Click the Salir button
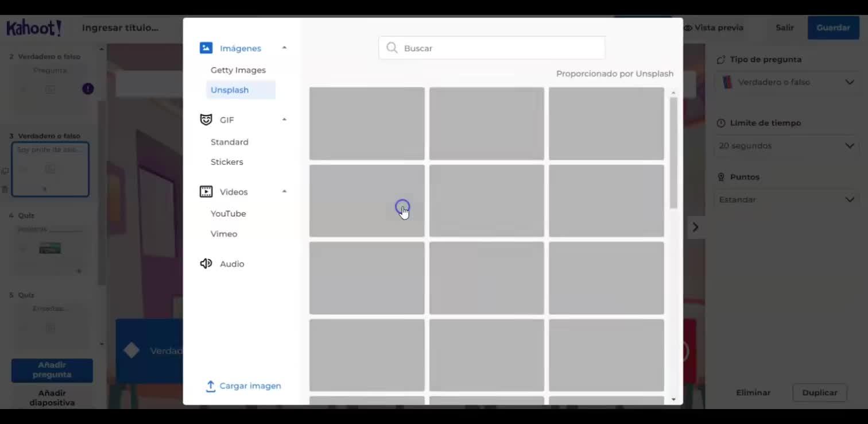This screenshot has width=868, height=424. point(785,28)
